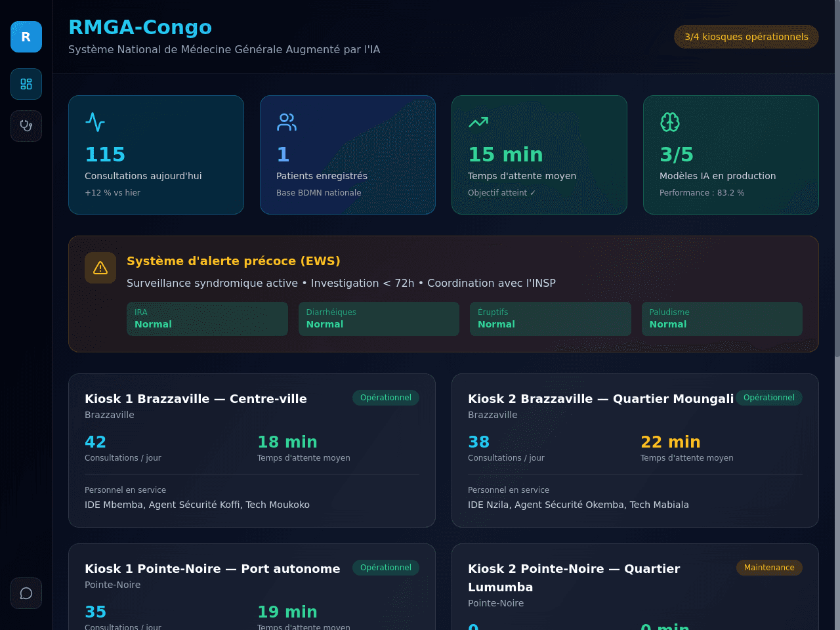
Task: Click 38 consultations value for Moungali
Action: point(478,442)
